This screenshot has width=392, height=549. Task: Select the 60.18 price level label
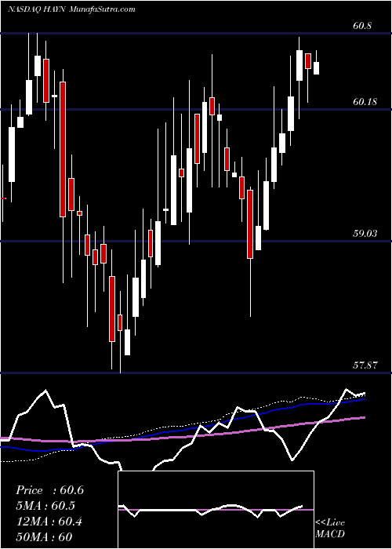(x=365, y=102)
